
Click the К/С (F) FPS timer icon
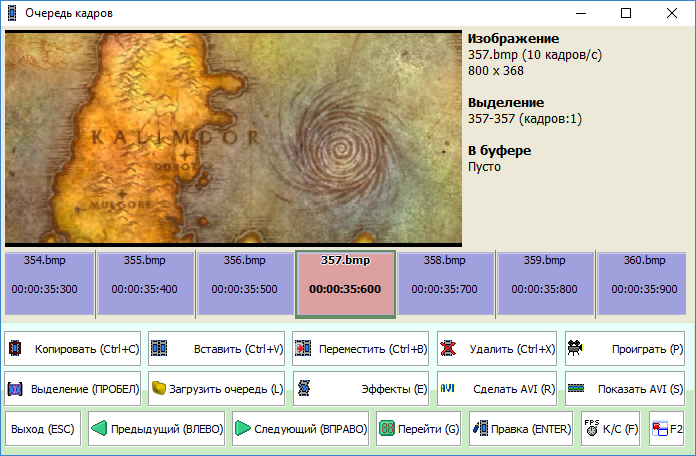(591, 429)
